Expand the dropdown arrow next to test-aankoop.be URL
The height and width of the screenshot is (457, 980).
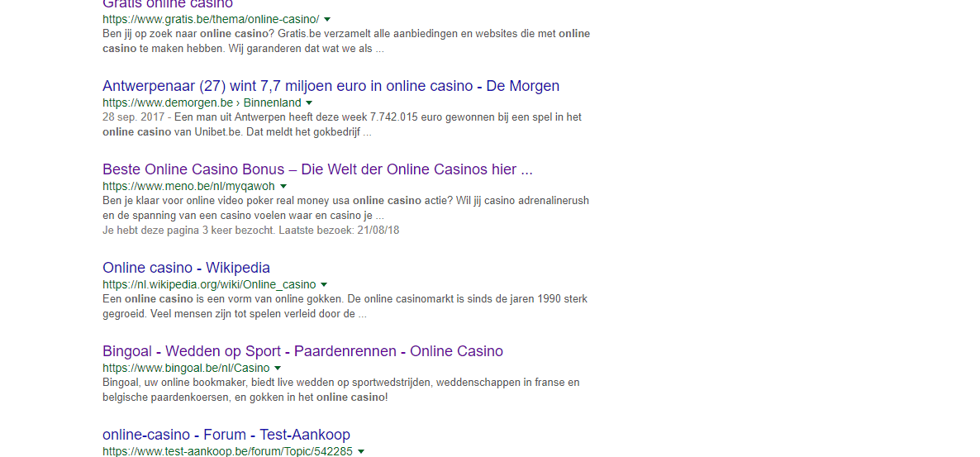361,451
